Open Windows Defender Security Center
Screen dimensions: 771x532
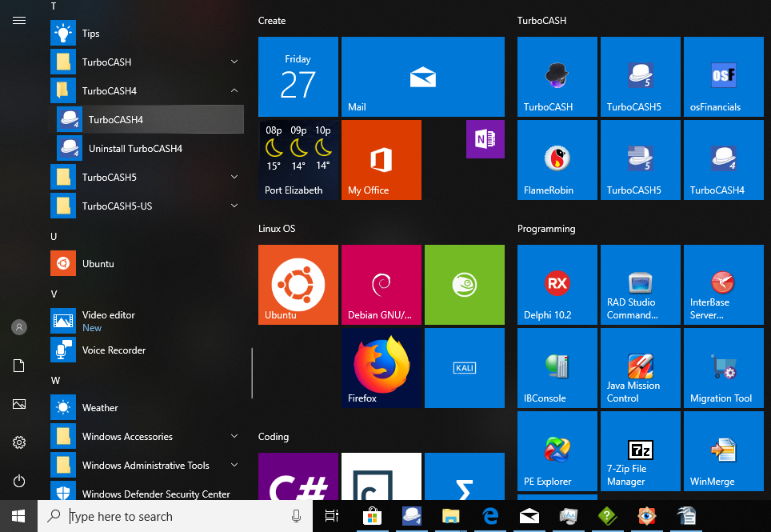click(x=146, y=490)
